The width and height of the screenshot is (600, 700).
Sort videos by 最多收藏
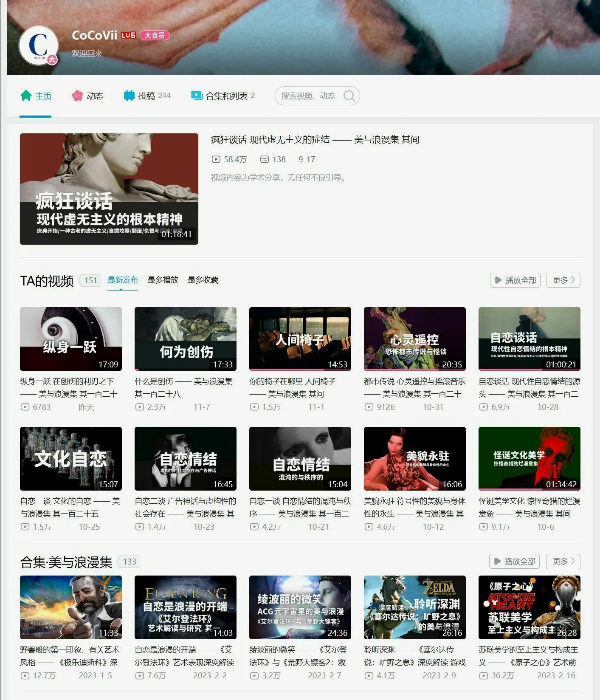[203, 280]
